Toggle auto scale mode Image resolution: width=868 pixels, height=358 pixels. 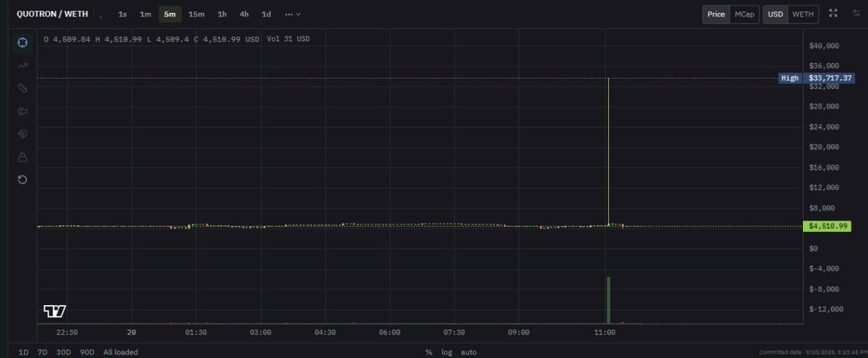point(469,352)
